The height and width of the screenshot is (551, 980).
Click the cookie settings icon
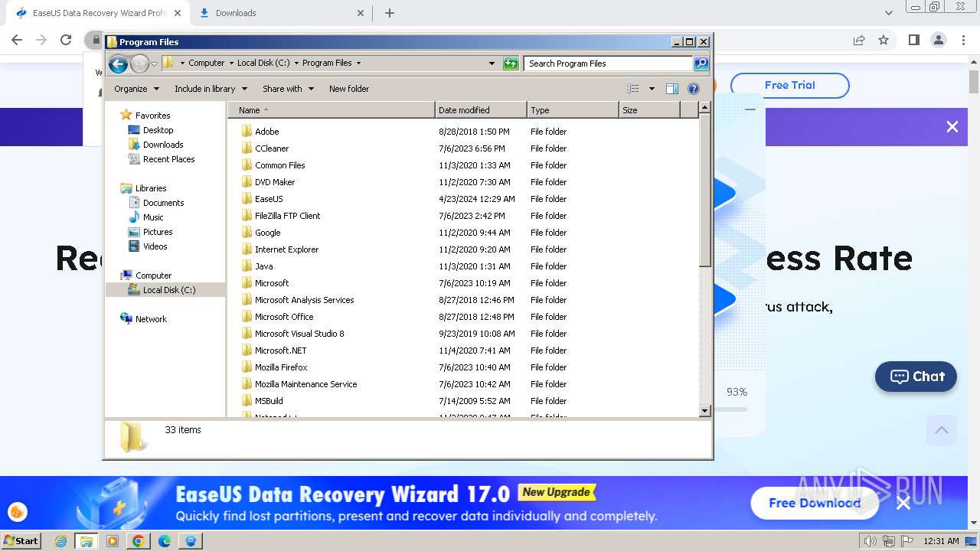pyautogui.click(x=17, y=512)
